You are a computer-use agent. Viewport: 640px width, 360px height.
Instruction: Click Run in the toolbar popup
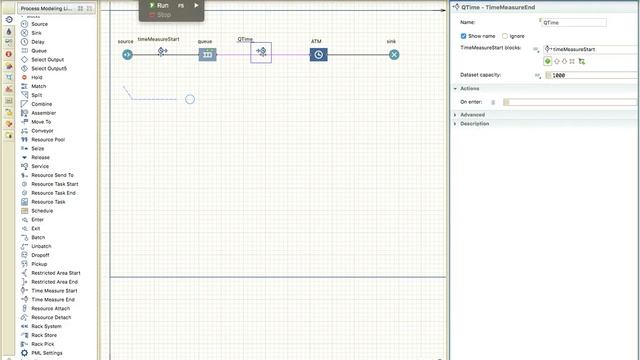click(159, 5)
